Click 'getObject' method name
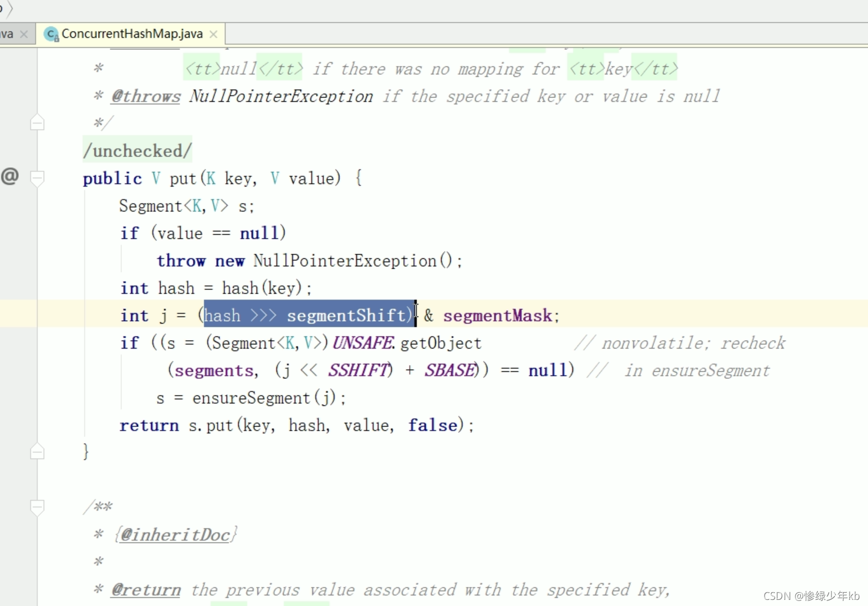 [x=441, y=343]
